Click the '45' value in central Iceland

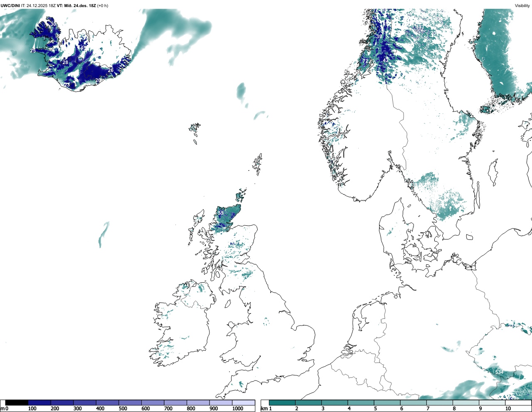[x=83, y=49]
